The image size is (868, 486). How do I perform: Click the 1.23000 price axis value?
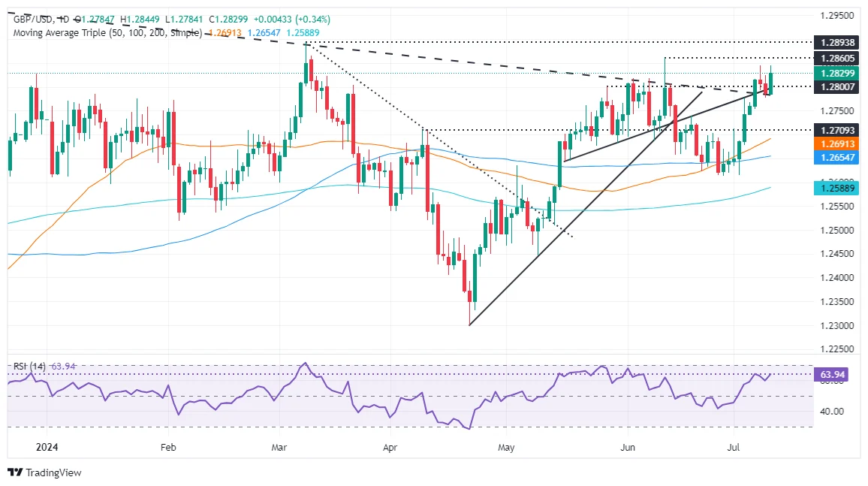[x=837, y=325]
